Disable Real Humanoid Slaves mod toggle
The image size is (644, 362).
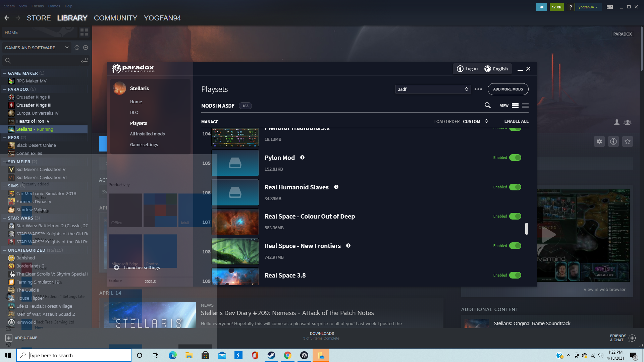pyautogui.click(x=515, y=187)
